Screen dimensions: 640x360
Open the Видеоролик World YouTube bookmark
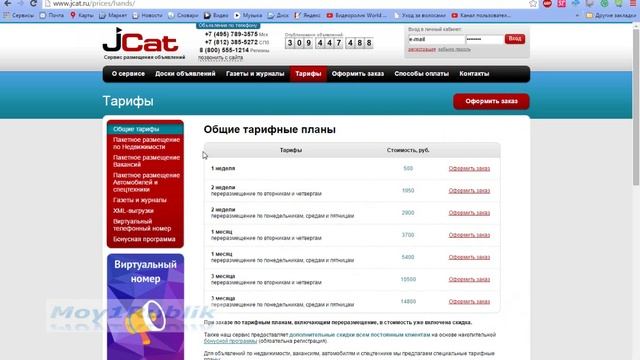pyautogui.click(x=356, y=16)
